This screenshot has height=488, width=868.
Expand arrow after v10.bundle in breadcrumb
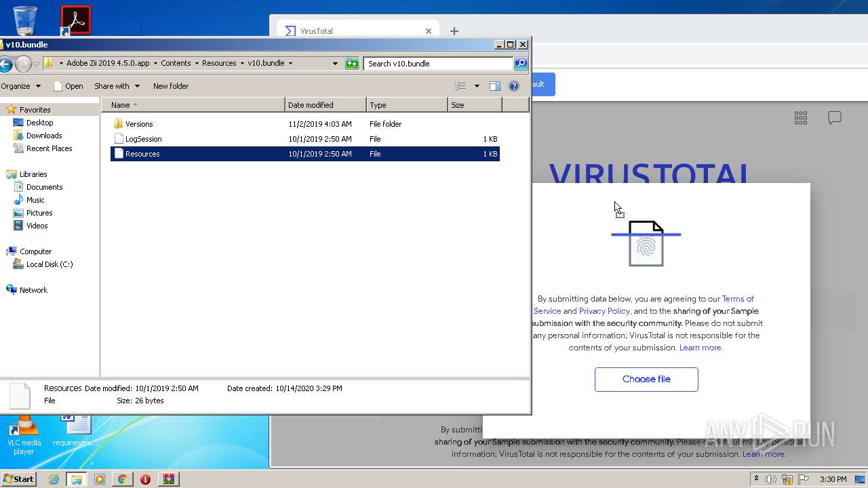click(290, 64)
